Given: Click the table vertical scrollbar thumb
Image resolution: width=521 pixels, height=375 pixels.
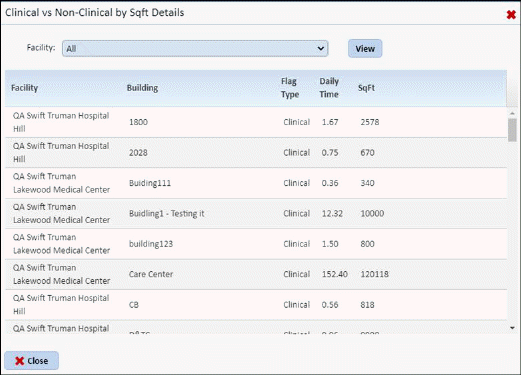Looking at the screenshot, I should [x=512, y=130].
